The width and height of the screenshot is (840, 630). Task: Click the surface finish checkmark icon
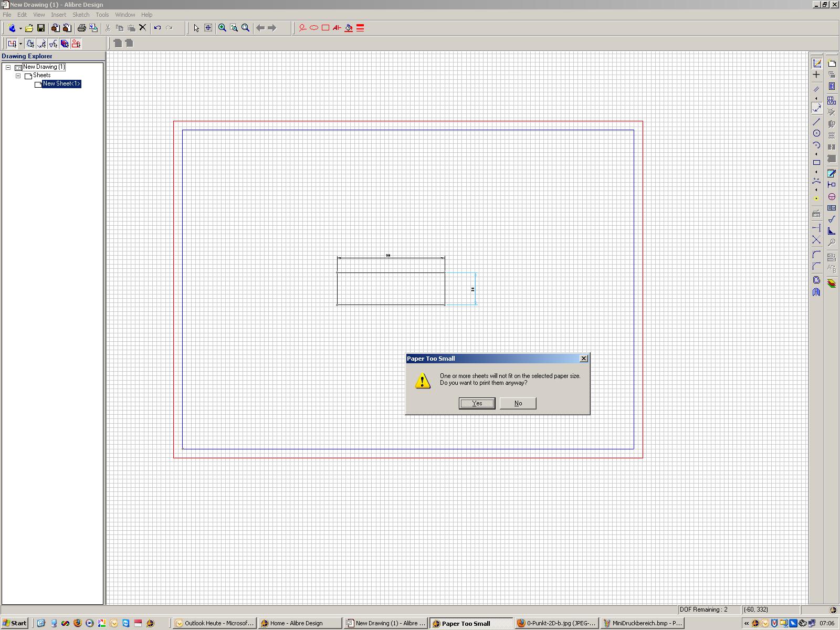click(x=832, y=219)
